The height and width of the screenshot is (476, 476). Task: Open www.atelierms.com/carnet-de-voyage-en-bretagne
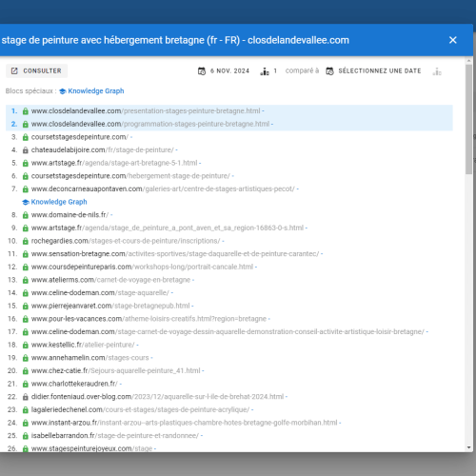[x=110, y=280]
